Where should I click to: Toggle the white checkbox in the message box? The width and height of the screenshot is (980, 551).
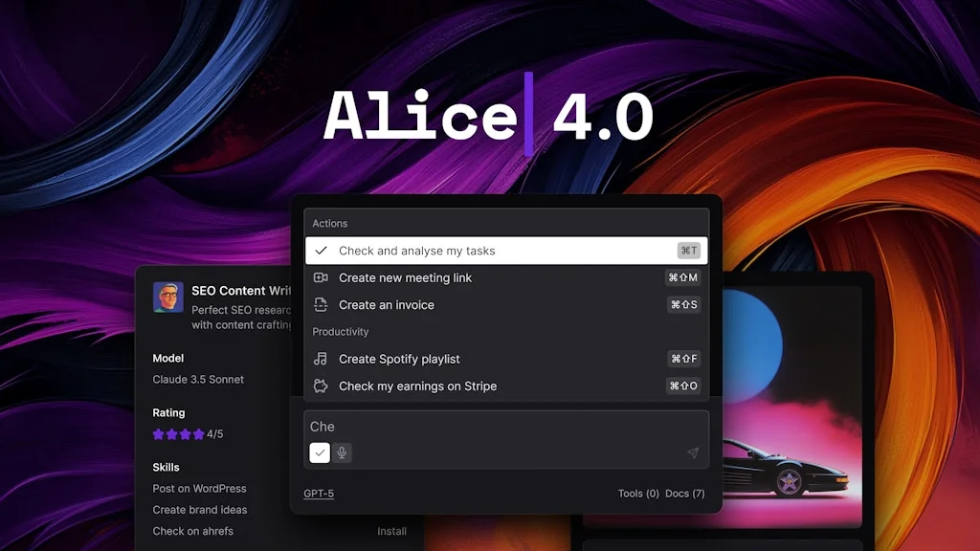coord(319,452)
